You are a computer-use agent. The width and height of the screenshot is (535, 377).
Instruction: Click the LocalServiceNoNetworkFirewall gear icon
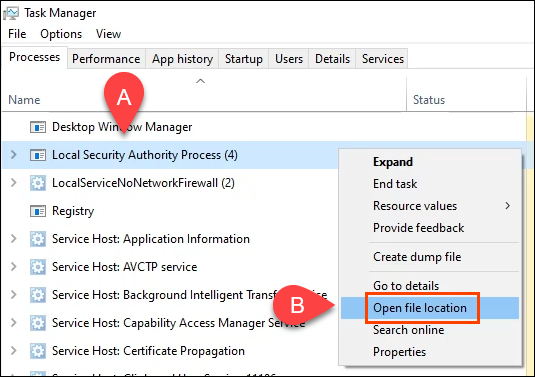tap(38, 183)
